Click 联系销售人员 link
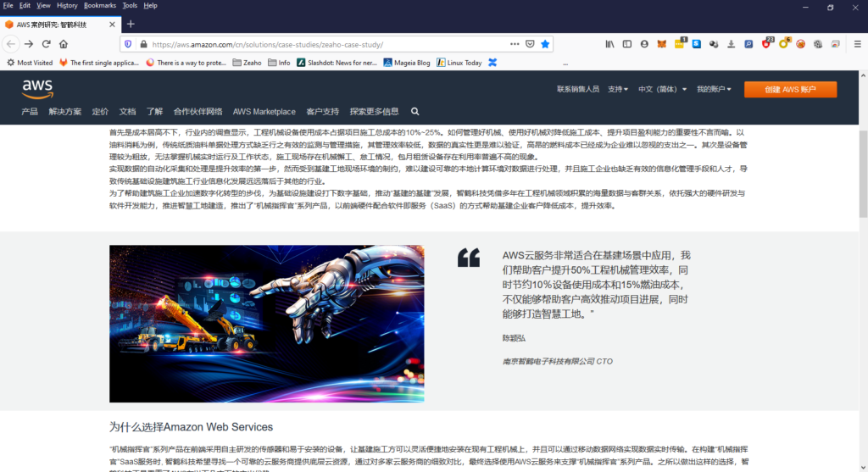 click(x=578, y=89)
